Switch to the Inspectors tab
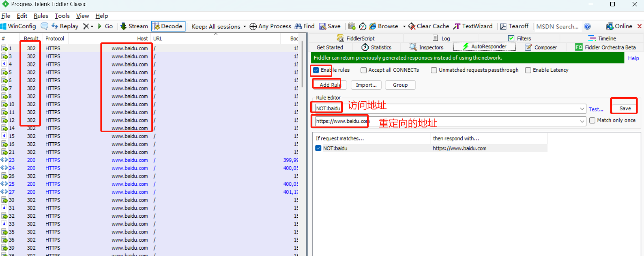Screen dimensions: 644x256 click(x=426, y=47)
